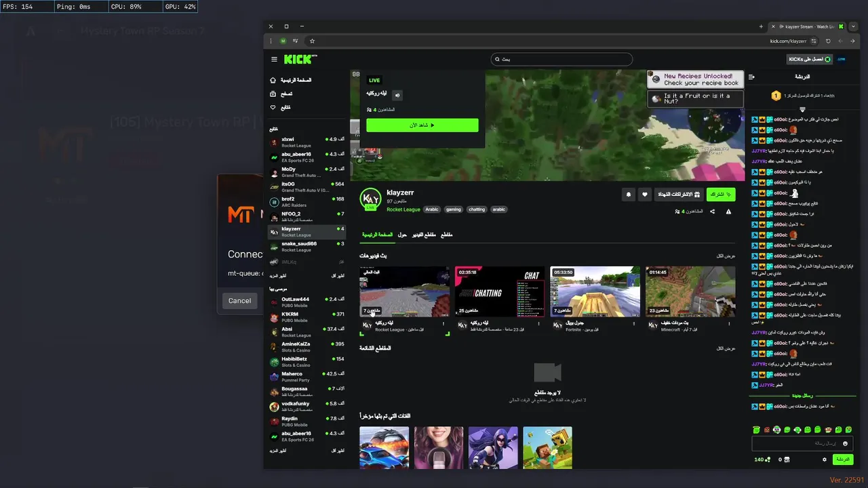Open options menu of the Minecraft video

(x=730, y=323)
